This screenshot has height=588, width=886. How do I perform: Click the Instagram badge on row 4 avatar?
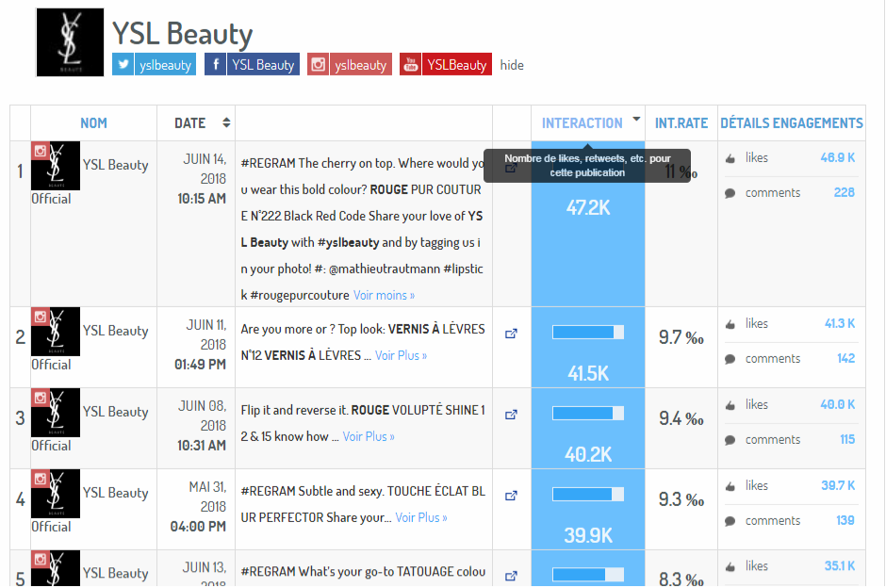point(41,479)
